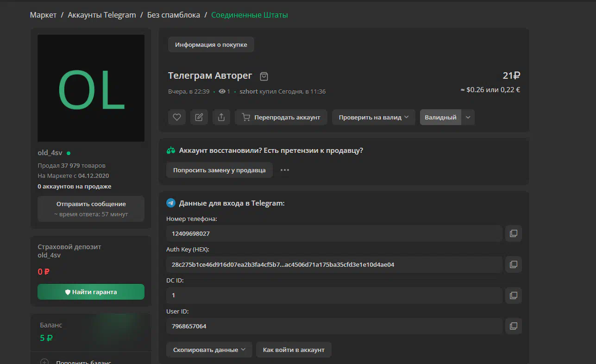Click the views eye icon counter
Screen dimensions: 596x364
pyautogui.click(x=225, y=92)
